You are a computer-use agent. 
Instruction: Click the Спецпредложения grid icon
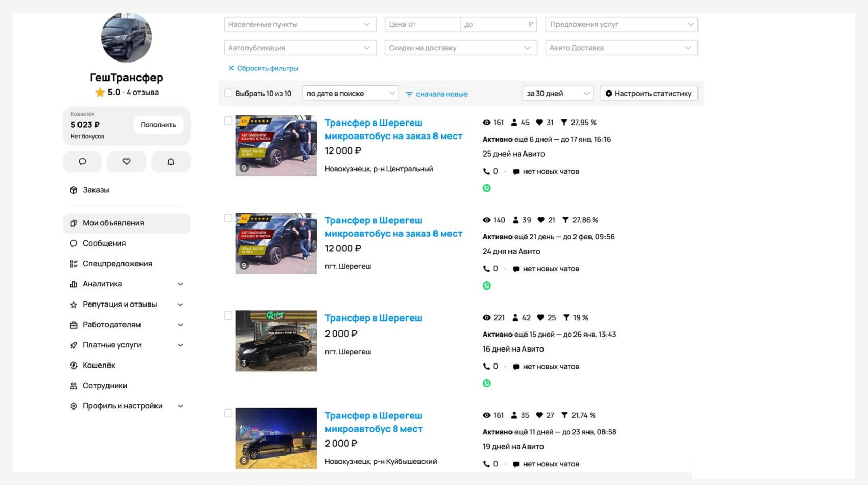coord(73,264)
